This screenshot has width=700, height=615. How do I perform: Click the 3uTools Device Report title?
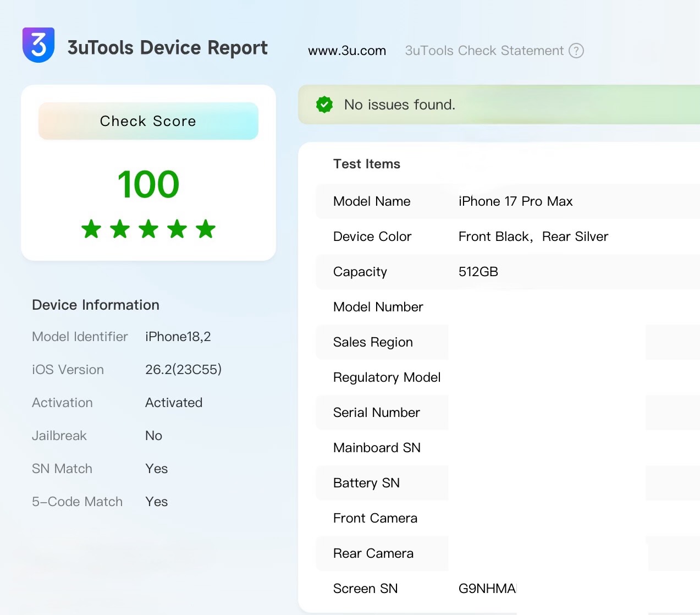167,48
